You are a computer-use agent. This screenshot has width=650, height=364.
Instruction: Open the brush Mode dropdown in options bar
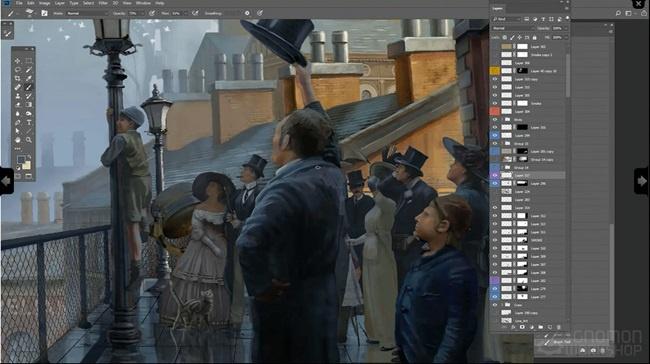[x=88, y=13]
